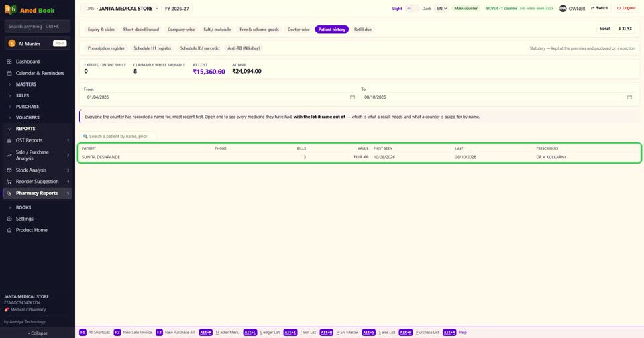Click the patient search field
The height and width of the screenshot is (338, 644).
(x=118, y=136)
